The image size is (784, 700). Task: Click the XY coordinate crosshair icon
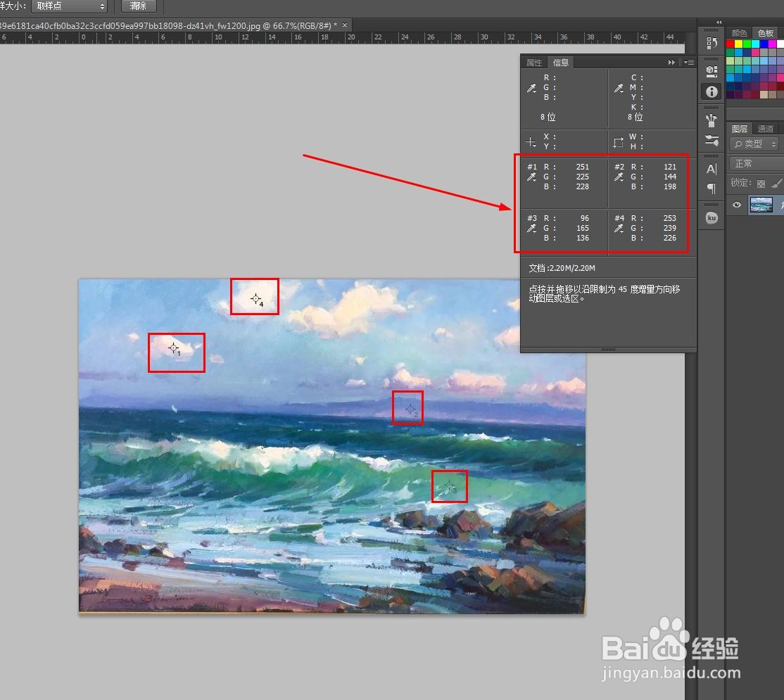[531, 142]
